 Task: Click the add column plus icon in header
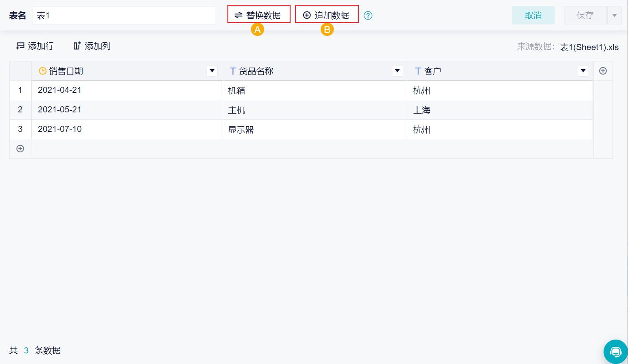coord(603,71)
